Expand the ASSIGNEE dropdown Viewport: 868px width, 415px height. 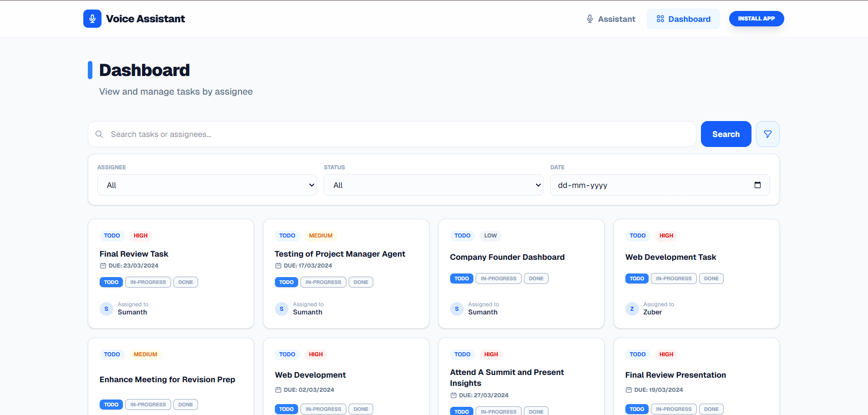(x=207, y=185)
